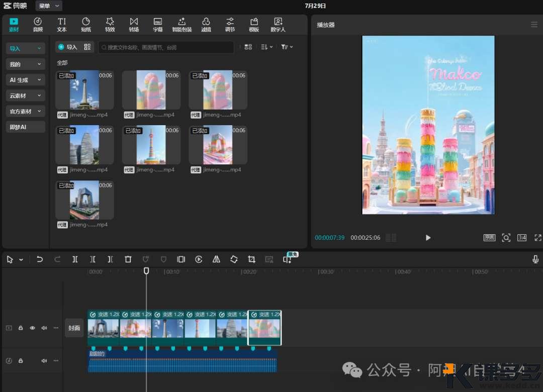Image resolution: width=543 pixels, height=392 pixels.
Task: Click the 封面 cover button
Action: (x=74, y=328)
